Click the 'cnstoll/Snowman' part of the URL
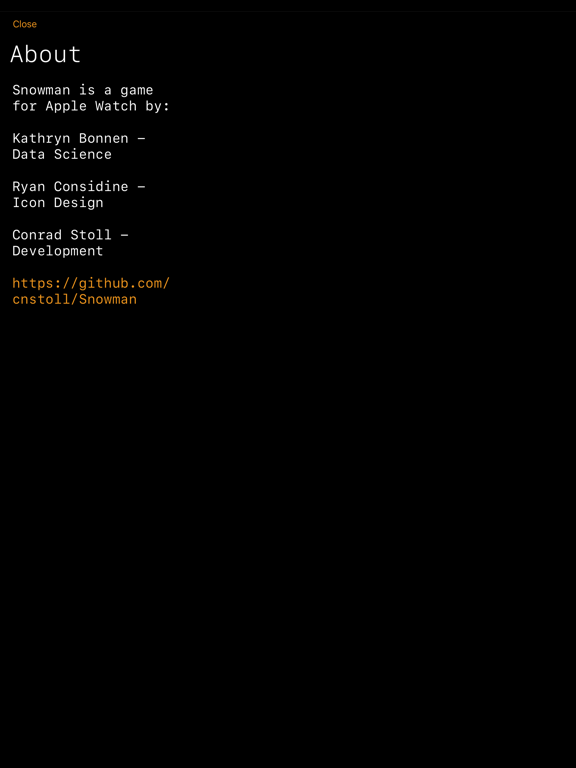The height and width of the screenshot is (768, 576). click(x=74, y=299)
